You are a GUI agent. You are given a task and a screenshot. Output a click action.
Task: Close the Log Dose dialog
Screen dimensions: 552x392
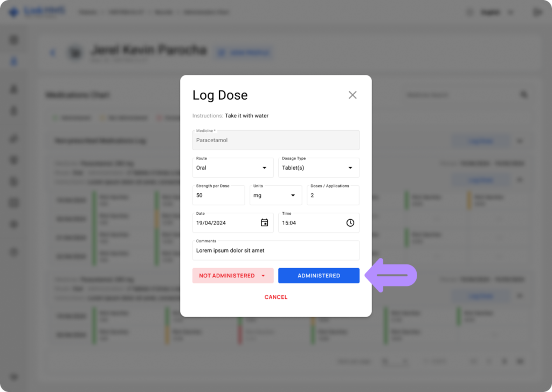tap(353, 95)
